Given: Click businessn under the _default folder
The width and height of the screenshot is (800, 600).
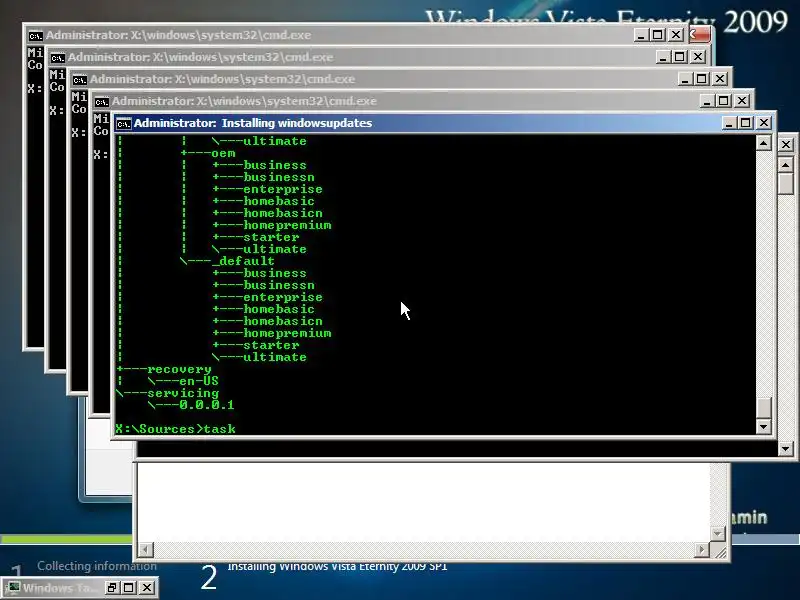Looking at the screenshot, I should [279, 285].
